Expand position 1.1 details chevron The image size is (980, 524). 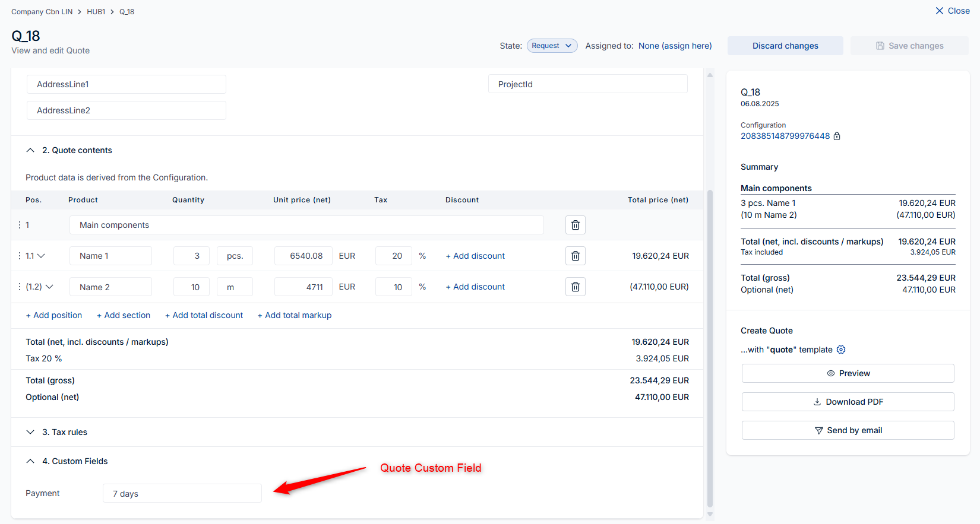[41, 256]
